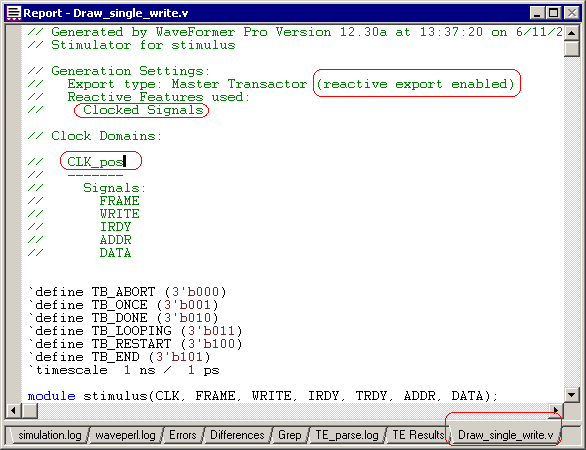586x450 pixels.
Task: Click the WRITE signal name in comments
Action: [119, 214]
